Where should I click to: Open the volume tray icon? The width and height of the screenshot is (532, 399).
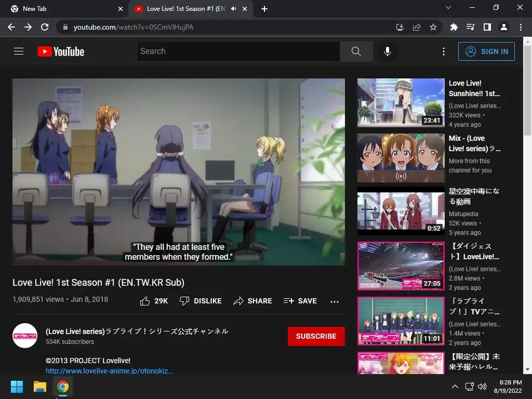click(x=482, y=387)
